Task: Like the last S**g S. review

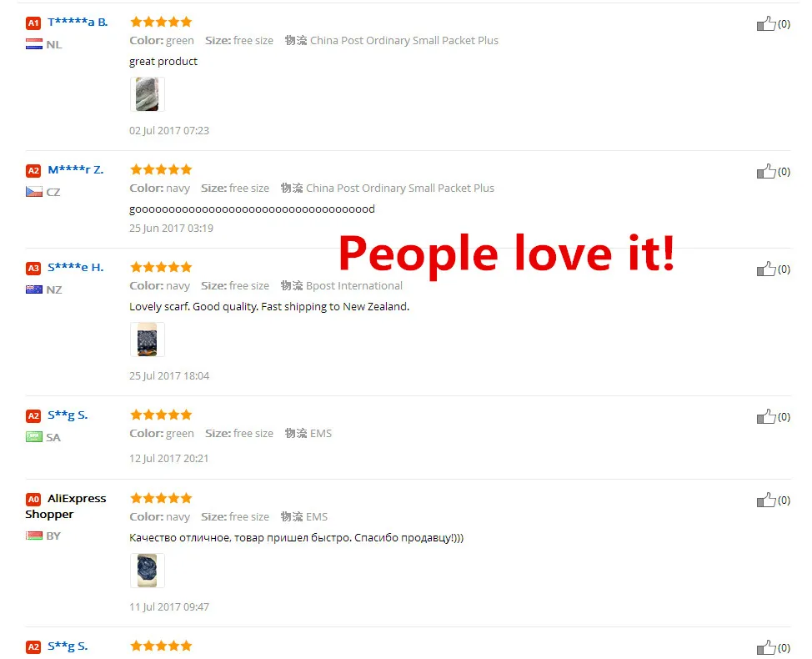Action: (766, 647)
